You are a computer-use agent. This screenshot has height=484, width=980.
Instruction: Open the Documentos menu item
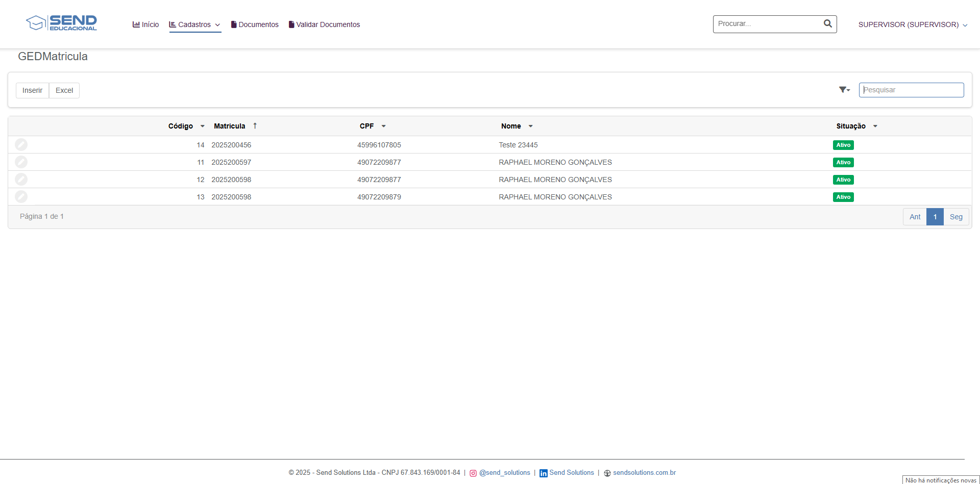[255, 24]
